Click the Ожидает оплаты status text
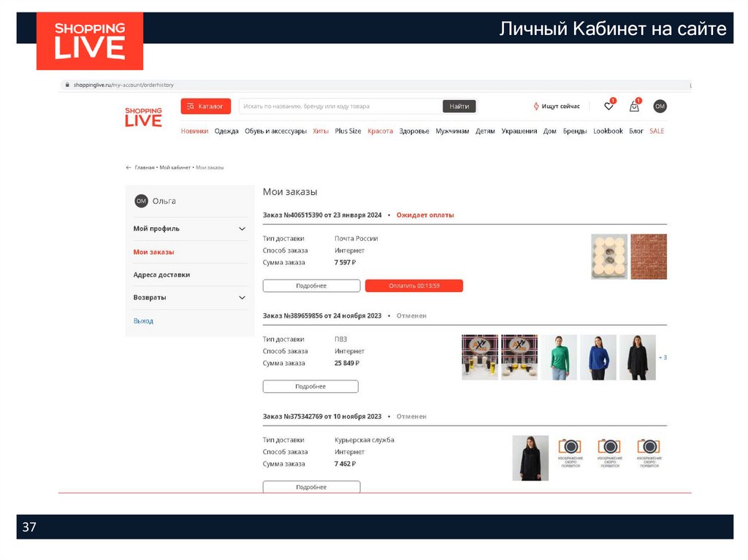Viewport: 748px width, 560px height. [x=425, y=215]
